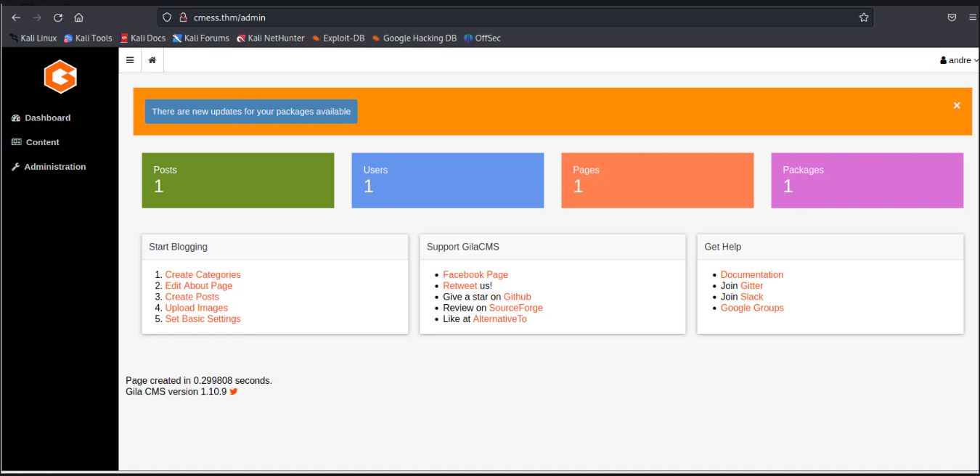Open the Firefox application menu icon
The height and width of the screenshot is (476, 980).
[972, 17]
